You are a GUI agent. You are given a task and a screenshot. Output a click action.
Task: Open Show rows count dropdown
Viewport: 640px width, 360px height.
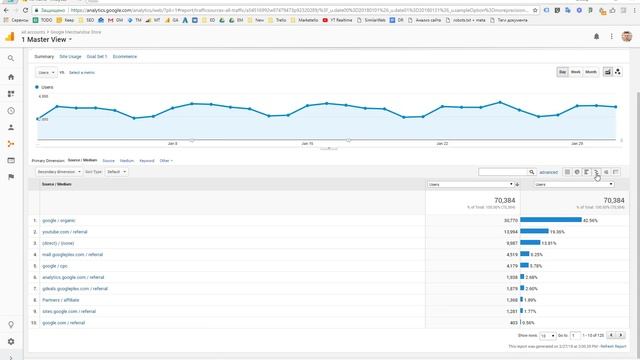coord(547,336)
